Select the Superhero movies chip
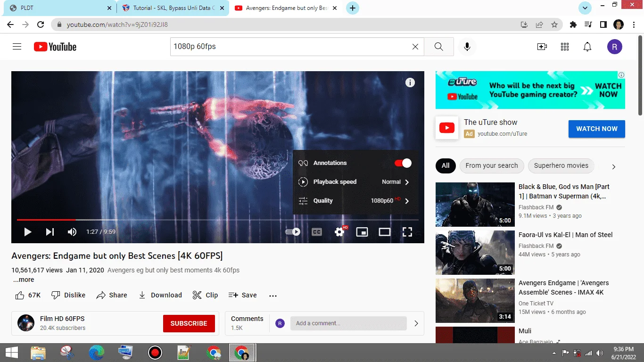 pos(561,165)
